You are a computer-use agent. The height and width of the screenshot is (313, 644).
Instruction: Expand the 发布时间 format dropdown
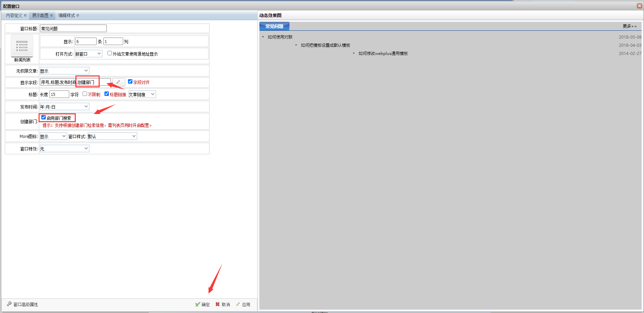click(x=64, y=107)
